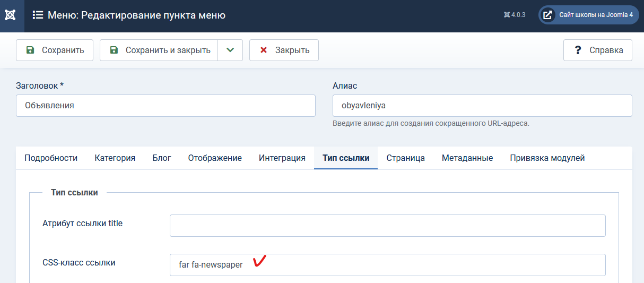The width and height of the screenshot is (644, 283).
Task: Click Сохранить и закрыть button
Action: [159, 50]
